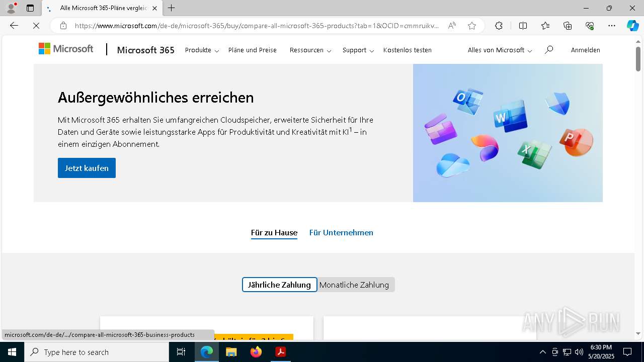
Task: Select Jährliche Zahlung option
Action: click(279, 285)
